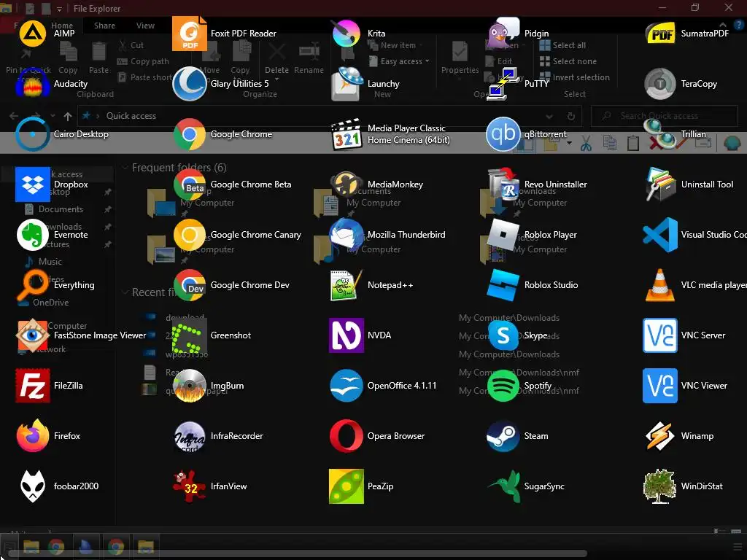
Task: Open FastStone Image Viewer icon
Action: pos(32,335)
